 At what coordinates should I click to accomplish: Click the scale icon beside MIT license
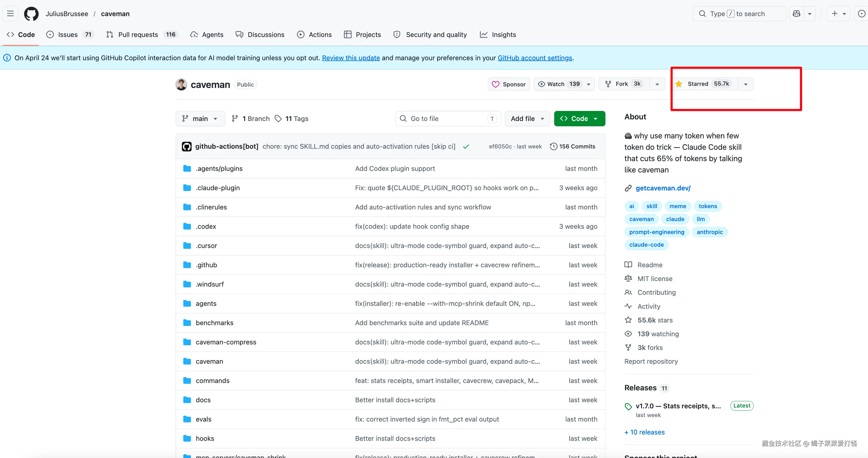(x=628, y=279)
